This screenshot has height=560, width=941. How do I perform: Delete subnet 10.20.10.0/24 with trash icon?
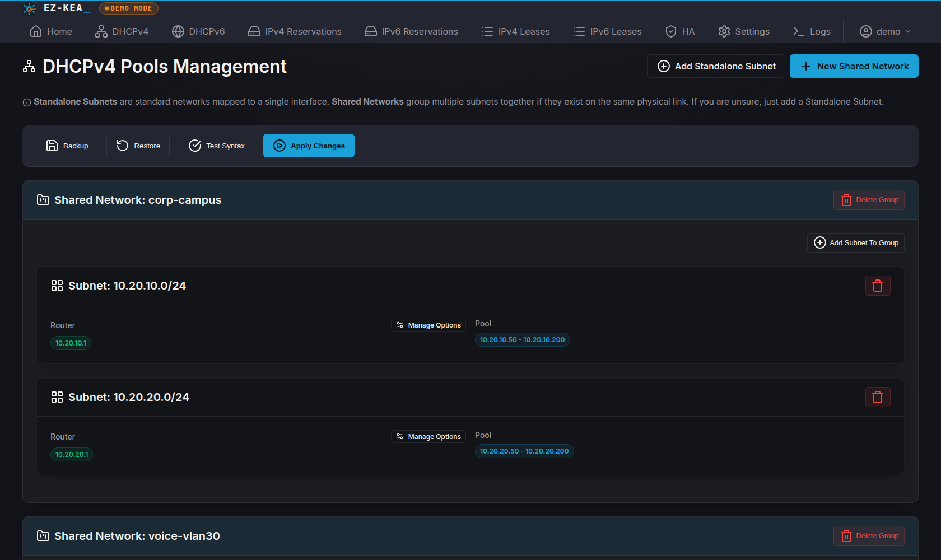click(878, 286)
